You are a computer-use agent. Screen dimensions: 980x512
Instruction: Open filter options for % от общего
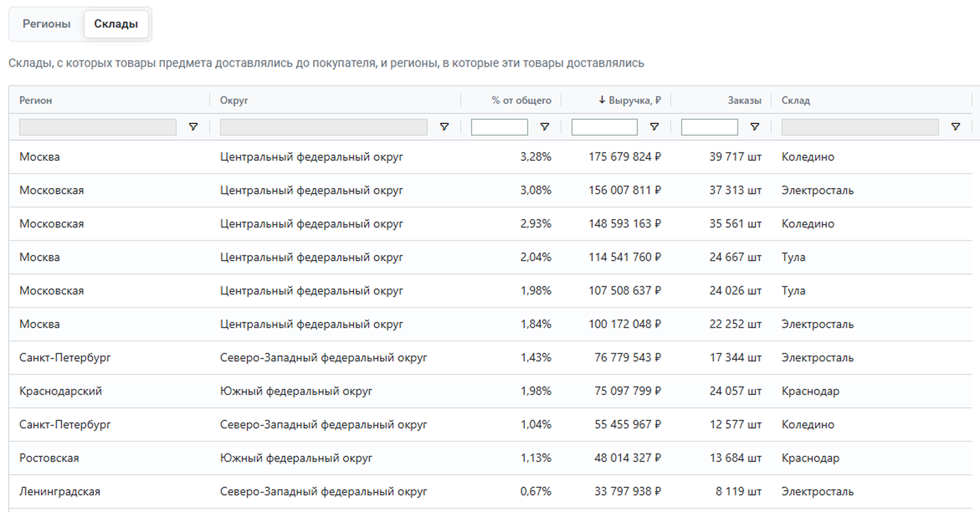click(x=544, y=127)
